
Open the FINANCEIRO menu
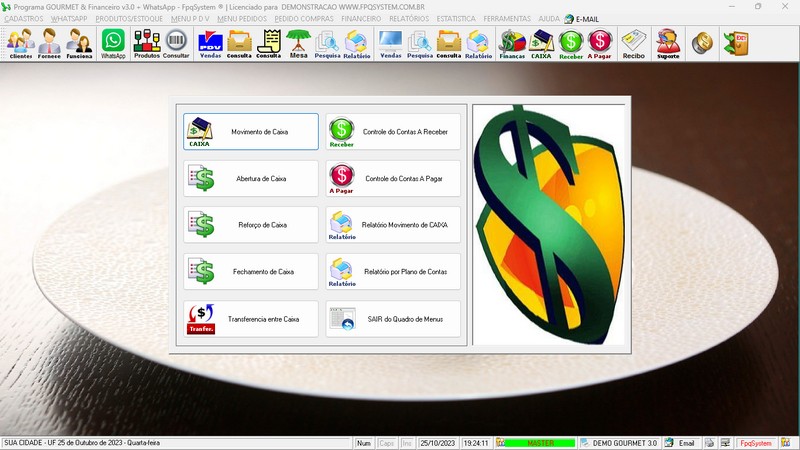[361, 19]
